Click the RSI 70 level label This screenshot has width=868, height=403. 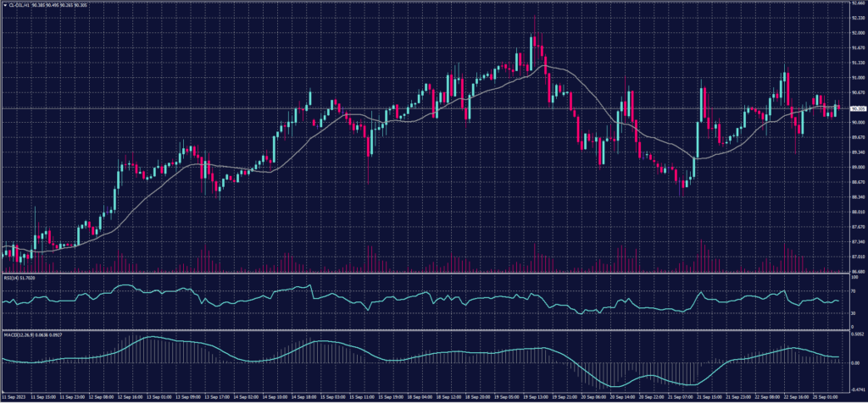(x=854, y=291)
